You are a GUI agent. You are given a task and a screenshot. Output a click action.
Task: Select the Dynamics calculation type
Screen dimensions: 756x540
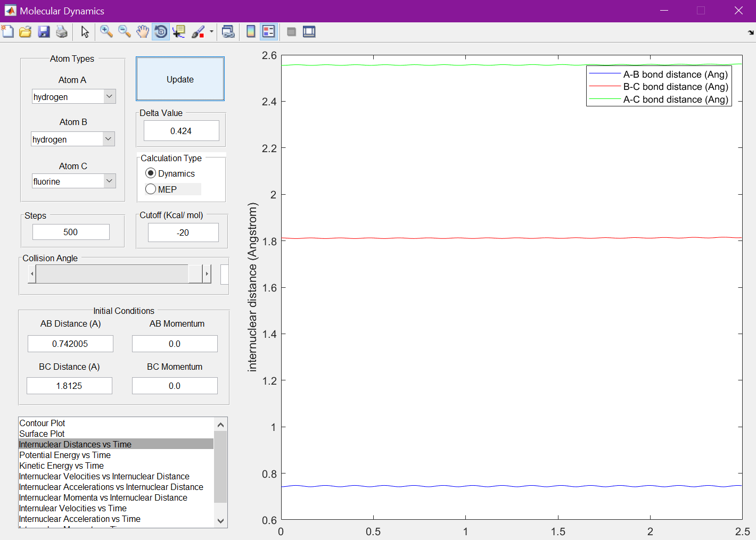(151, 173)
